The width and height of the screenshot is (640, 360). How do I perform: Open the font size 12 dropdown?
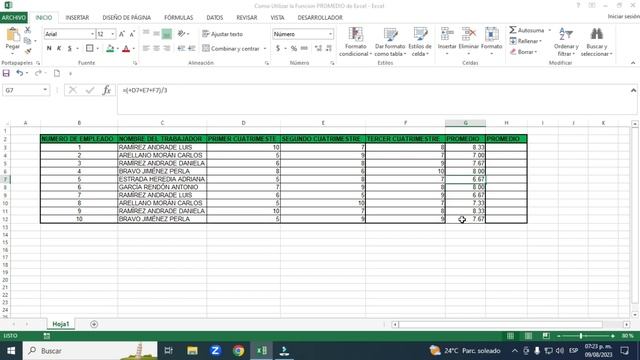[113, 34]
